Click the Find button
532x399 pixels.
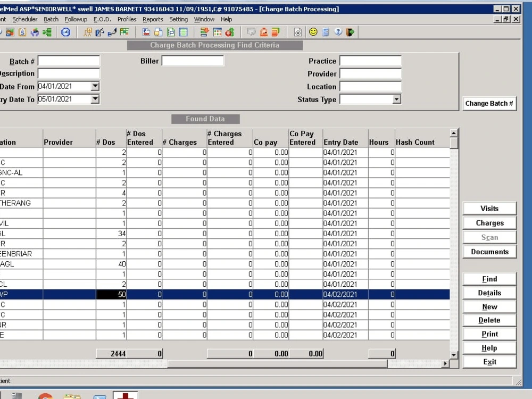[x=489, y=279]
